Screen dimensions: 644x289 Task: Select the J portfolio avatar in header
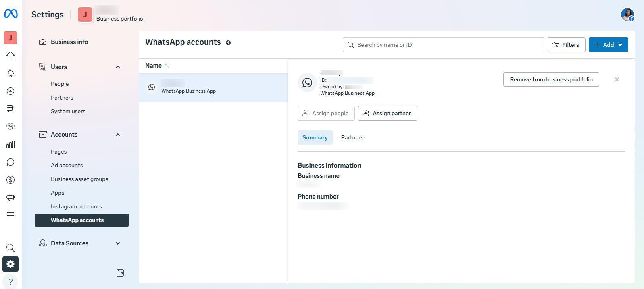(x=85, y=15)
